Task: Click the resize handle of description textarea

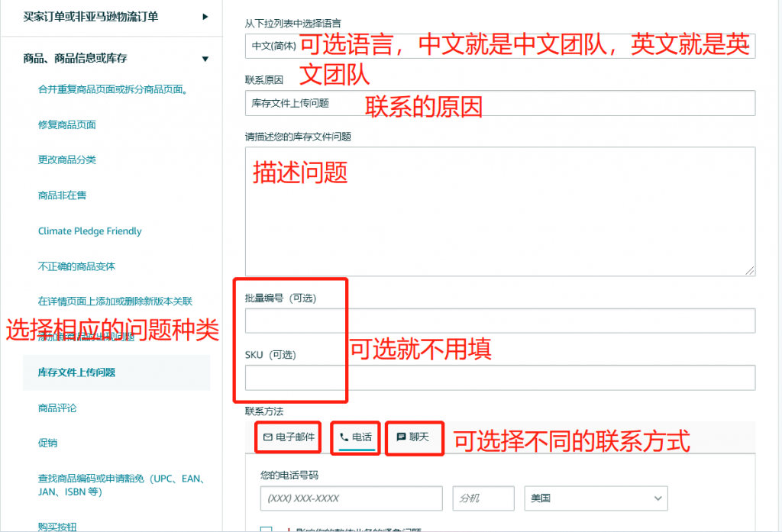Action: coord(750,270)
